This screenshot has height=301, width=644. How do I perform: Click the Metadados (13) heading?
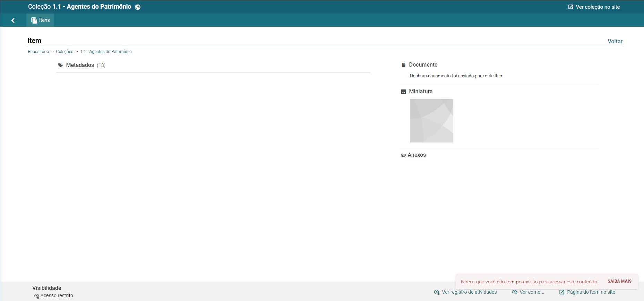pos(86,65)
